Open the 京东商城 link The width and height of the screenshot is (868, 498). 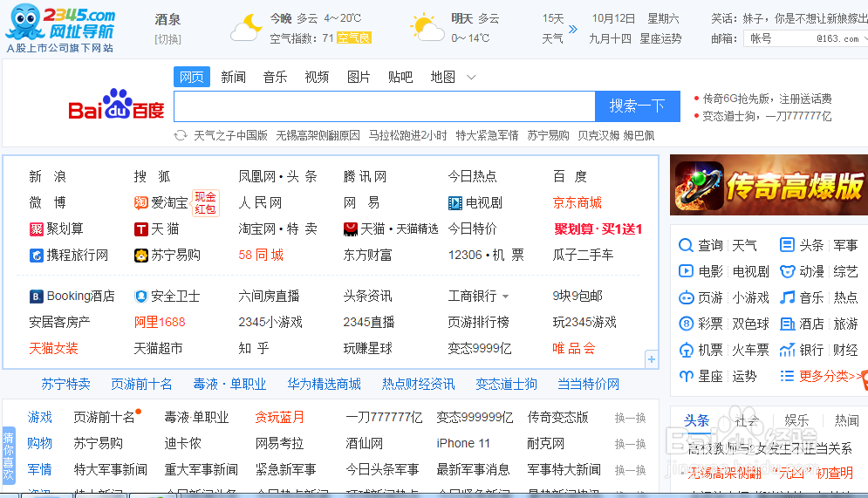click(577, 203)
